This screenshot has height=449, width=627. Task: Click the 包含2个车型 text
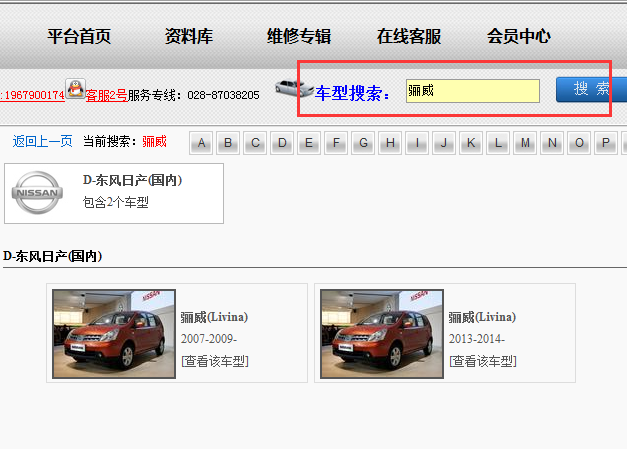coord(116,202)
